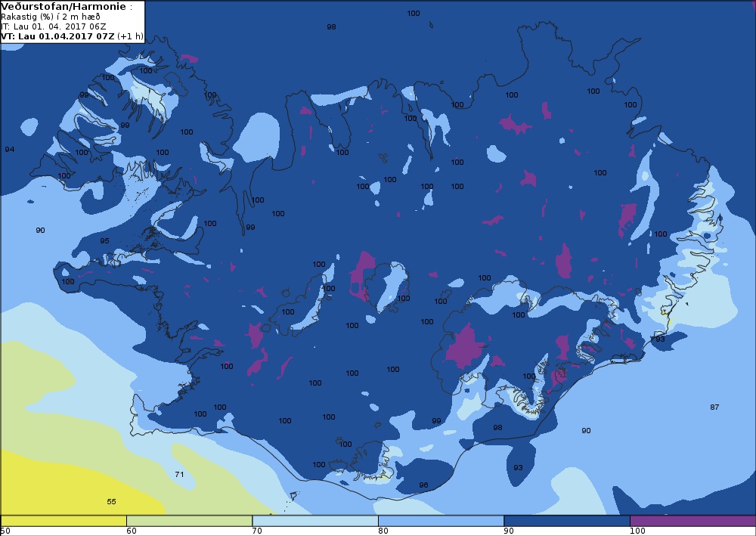Click the 'Veðurstofan/Harmonie' title text
This screenshot has height=536, width=756.
coord(64,7)
